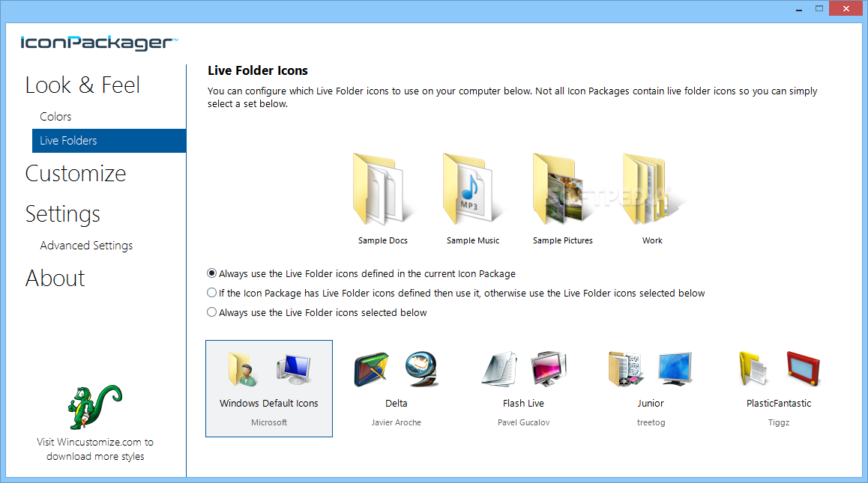Click the IconPackager logo
Image resolution: width=868 pixels, height=483 pixels.
point(99,43)
